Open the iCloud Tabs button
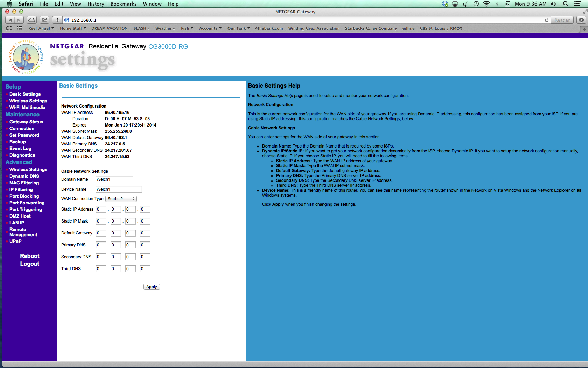This screenshot has width=588, height=368. (31, 20)
